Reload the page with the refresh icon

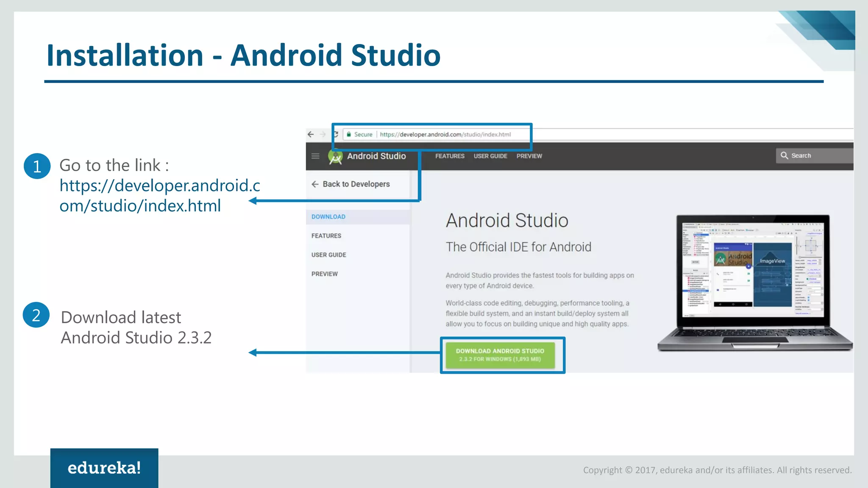click(x=336, y=134)
